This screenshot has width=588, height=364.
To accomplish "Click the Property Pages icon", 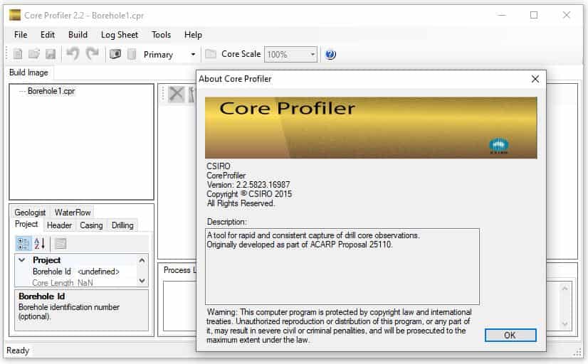I will [x=61, y=244].
